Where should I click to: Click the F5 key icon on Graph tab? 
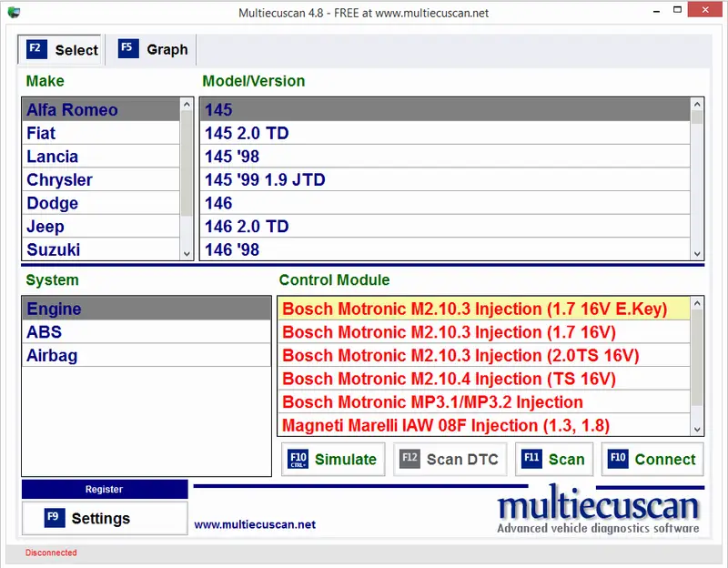click(128, 48)
